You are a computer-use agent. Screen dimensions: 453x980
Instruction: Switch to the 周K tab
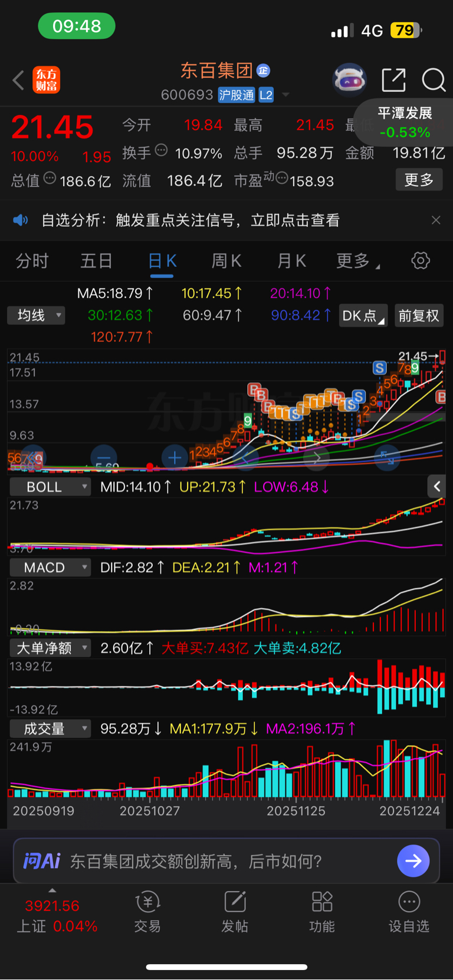[x=226, y=260]
